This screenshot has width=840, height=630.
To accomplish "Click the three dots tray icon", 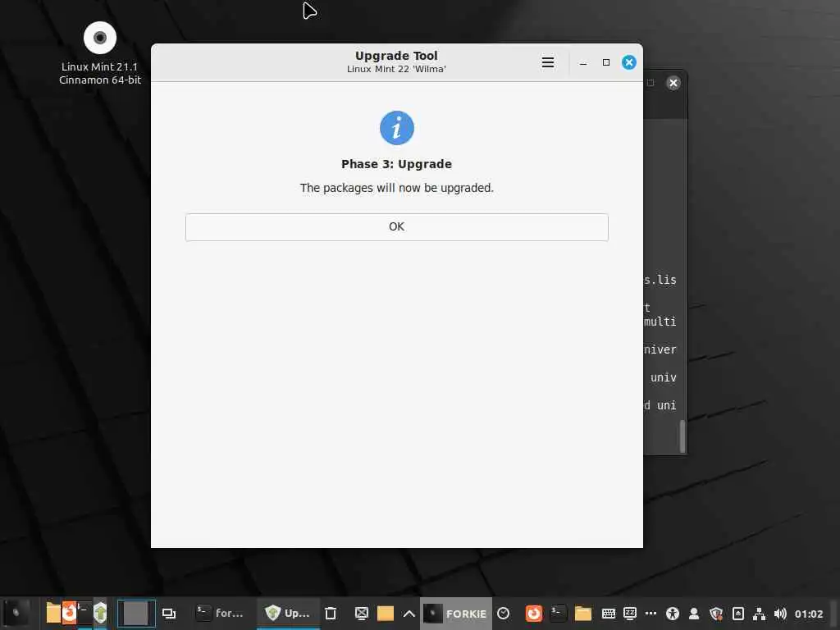I will pos(651,614).
